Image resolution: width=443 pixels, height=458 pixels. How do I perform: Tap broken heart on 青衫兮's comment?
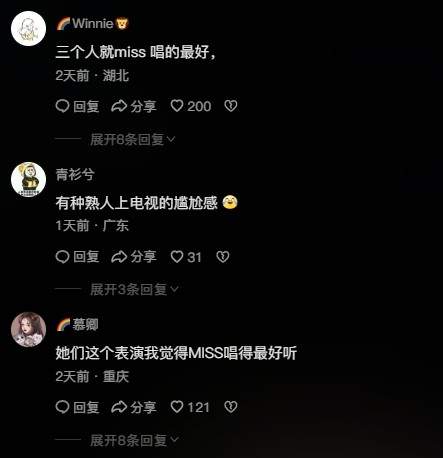223,257
